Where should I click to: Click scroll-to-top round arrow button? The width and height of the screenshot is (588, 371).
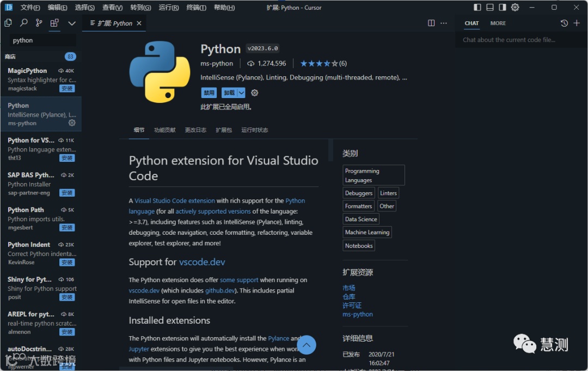pyautogui.click(x=307, y=345)
